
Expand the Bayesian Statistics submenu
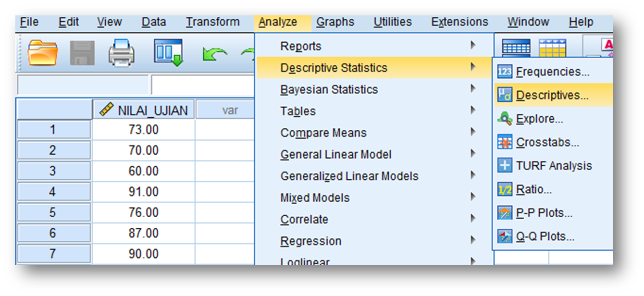374,89
